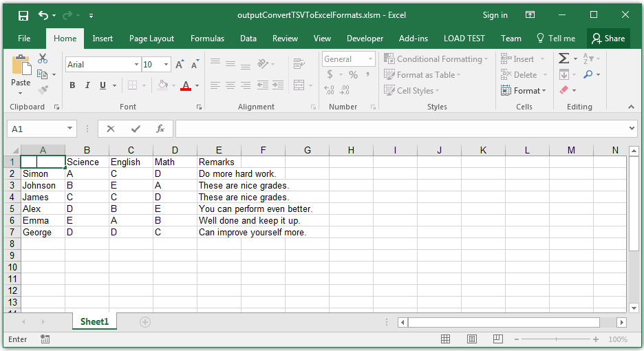
Task: Open the Conditional Formatting dropdown
Action: [x=436, y=58]
